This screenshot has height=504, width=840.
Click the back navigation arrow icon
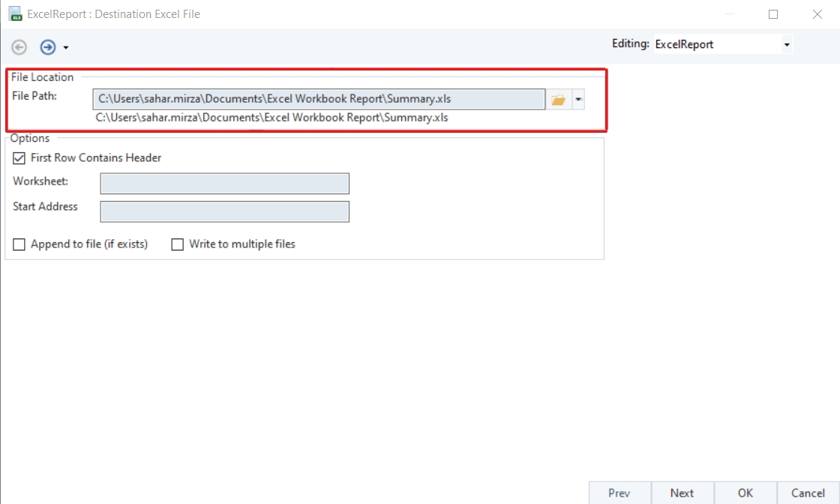click(x=19, y=47)
